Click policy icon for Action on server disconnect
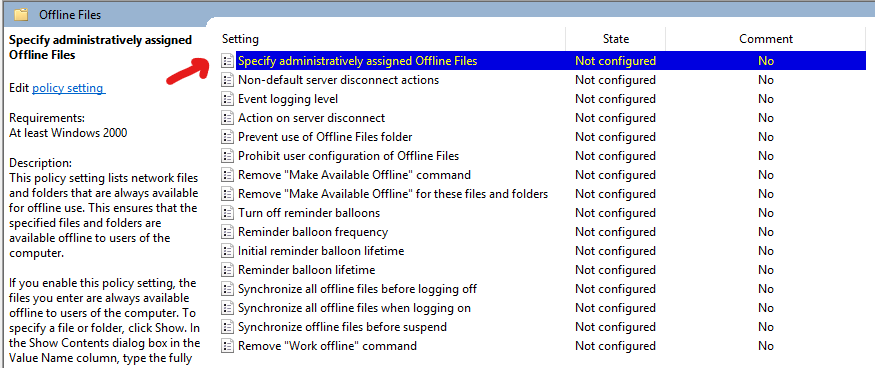Viewport: 875px width, 368px height. tap(227, 118)
